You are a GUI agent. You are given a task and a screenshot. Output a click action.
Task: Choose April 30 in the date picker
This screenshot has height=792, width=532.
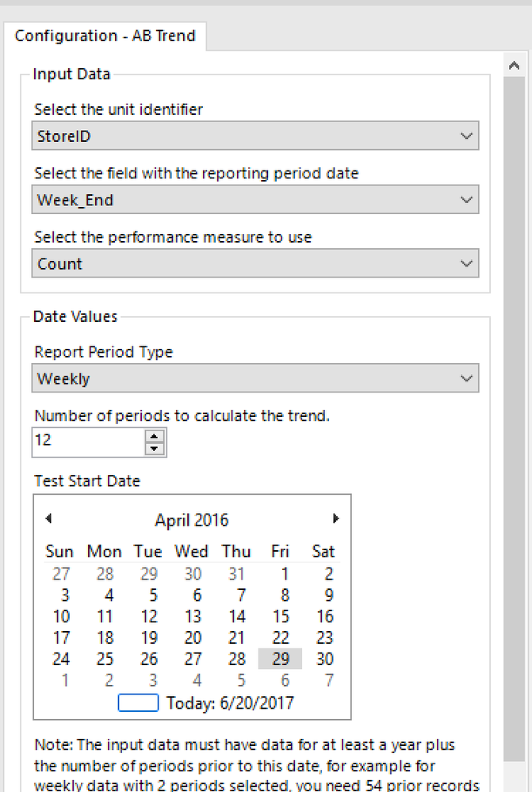[324, 659]
